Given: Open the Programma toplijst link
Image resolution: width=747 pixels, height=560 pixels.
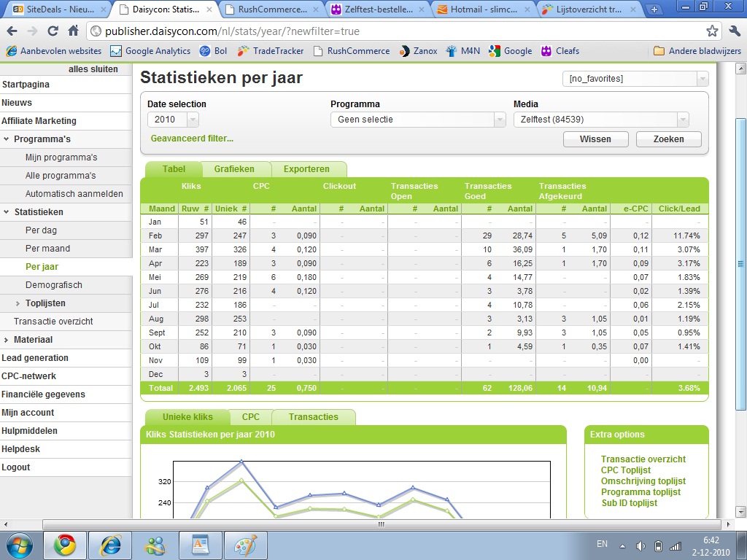Looking at the screenshot, I should 640,492.
